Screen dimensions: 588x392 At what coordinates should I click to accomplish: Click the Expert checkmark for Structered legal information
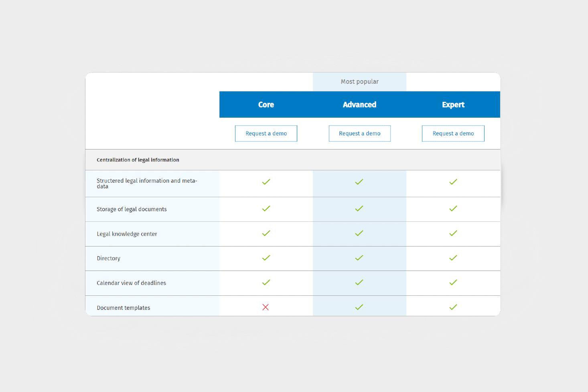tap(453, 182)
